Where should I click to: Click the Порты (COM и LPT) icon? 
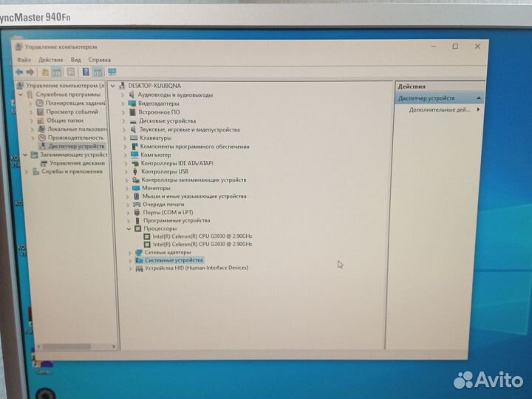pos(137,212)
